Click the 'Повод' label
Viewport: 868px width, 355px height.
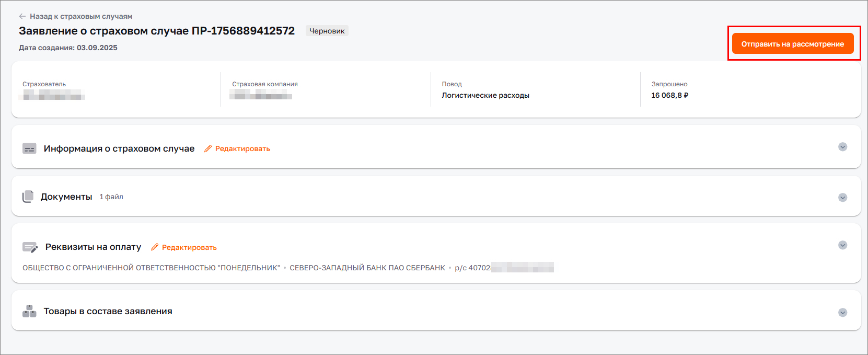click(x=452, y=84)
